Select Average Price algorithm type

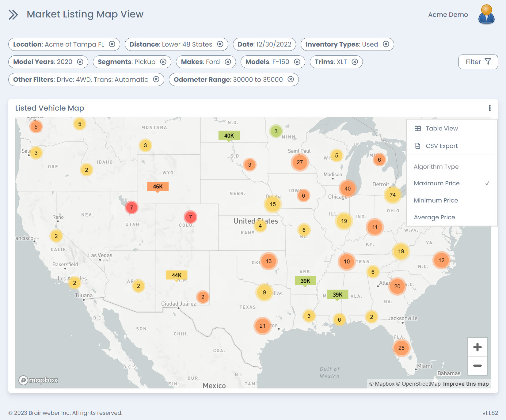(x=434, y=217)
